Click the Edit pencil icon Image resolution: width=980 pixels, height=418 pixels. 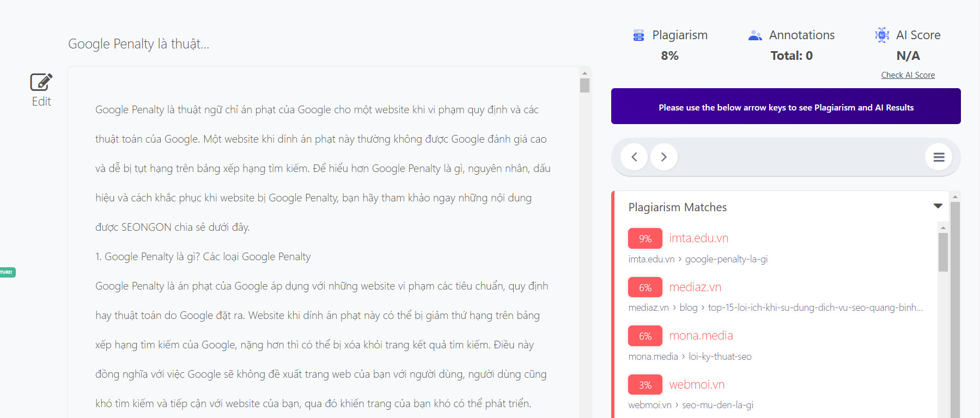[x=41, y=82]
